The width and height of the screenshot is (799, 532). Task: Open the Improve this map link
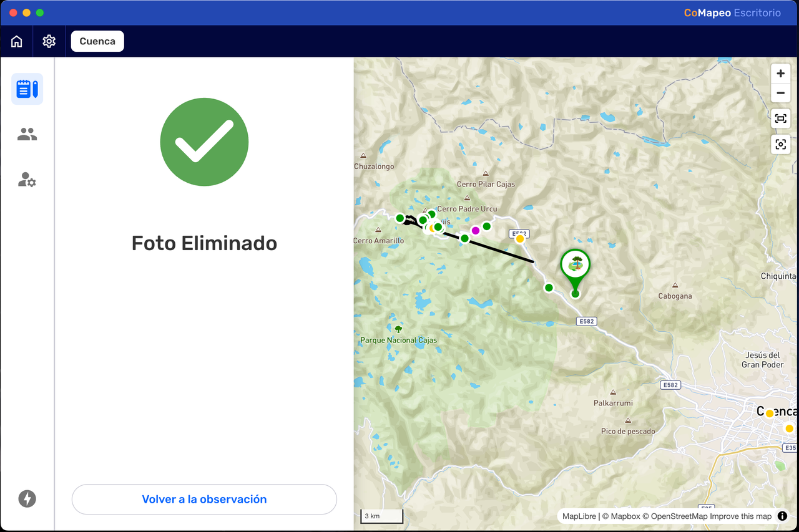(741, 516)
